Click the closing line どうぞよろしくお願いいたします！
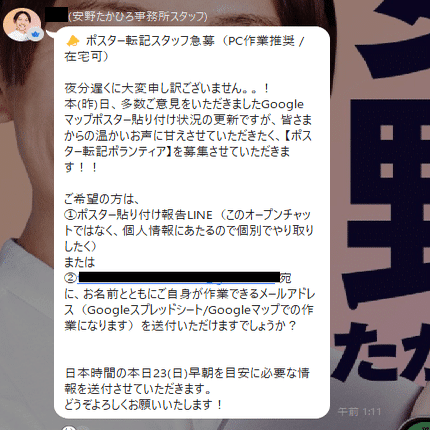 click(x=144, y=405)
